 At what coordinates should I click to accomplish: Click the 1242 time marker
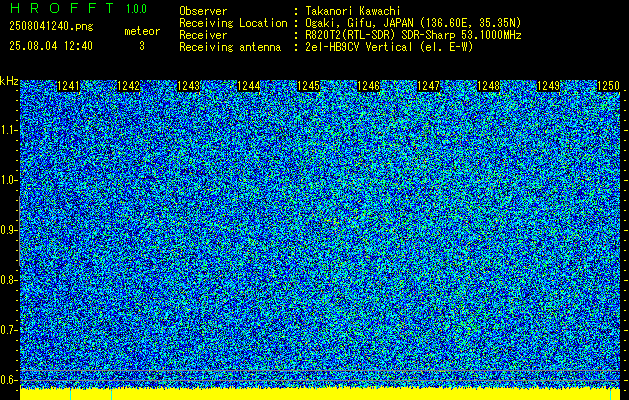coord(128,86)
